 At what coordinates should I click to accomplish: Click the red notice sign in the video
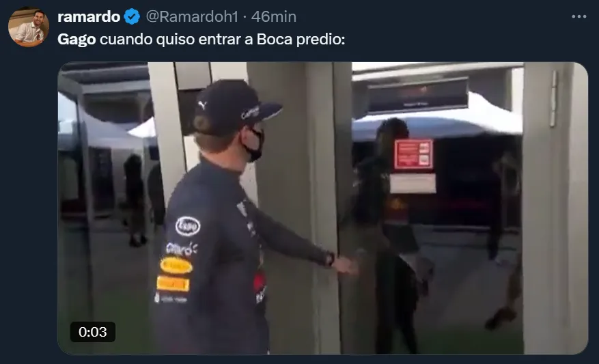[414, 154]
